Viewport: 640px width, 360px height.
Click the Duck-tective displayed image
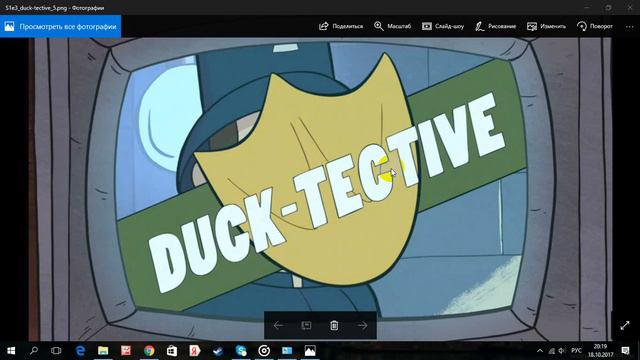click(x=320, y=189)
